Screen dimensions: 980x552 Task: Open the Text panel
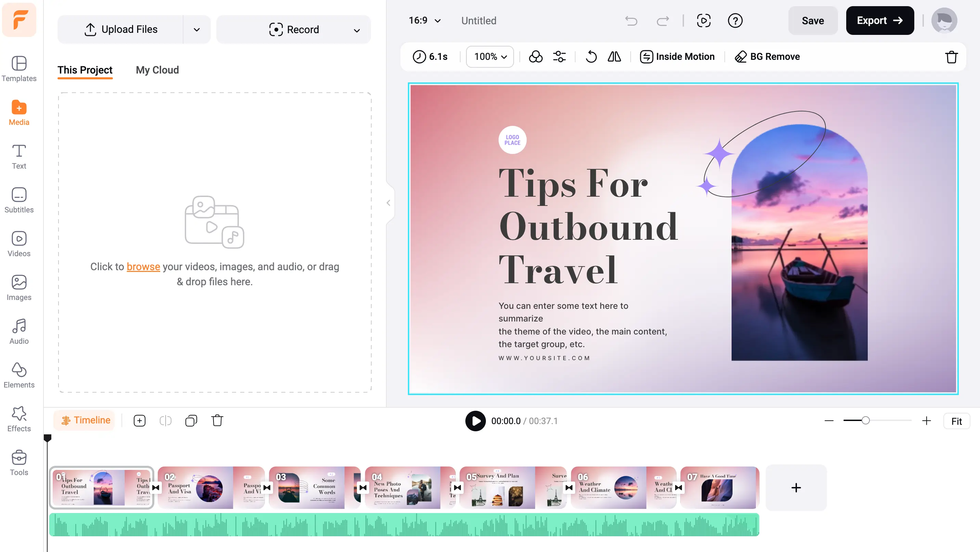18,156
